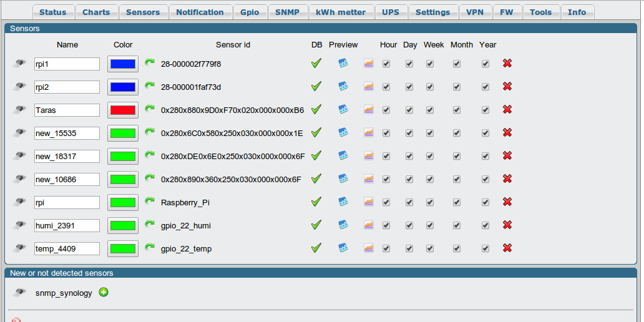Open the VPN tab

[475, 12]
